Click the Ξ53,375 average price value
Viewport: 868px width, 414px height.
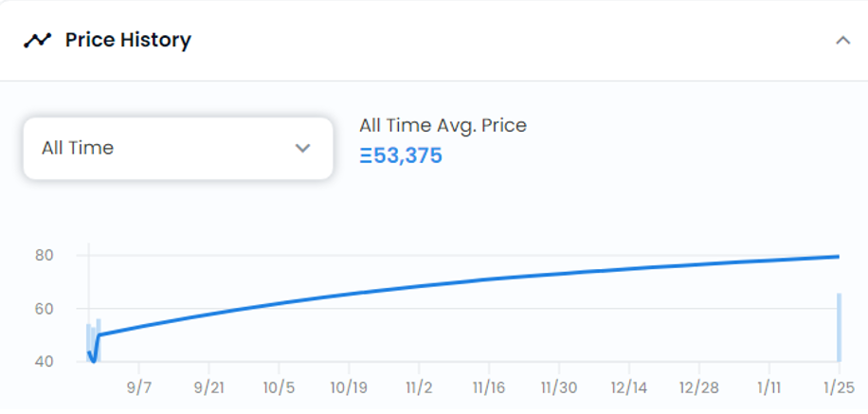pos(401,156)
